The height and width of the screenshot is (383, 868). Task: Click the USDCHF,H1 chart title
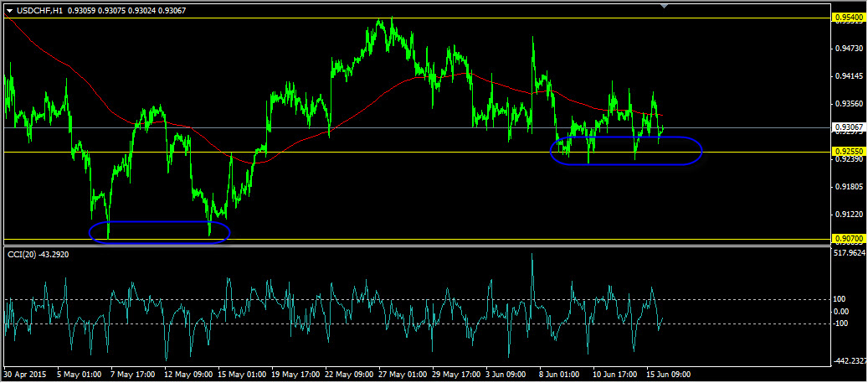[39, 9]
